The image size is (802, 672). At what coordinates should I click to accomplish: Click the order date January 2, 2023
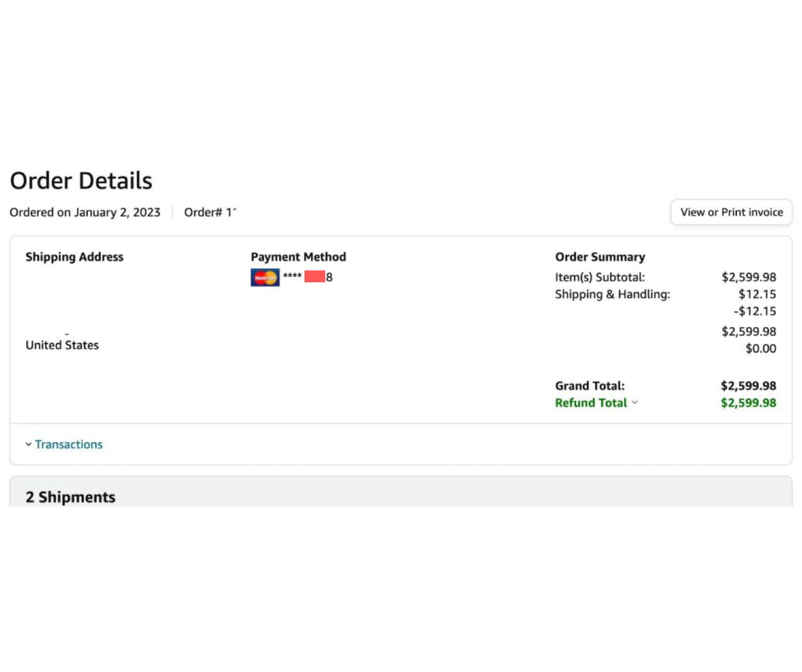[117, 212]
